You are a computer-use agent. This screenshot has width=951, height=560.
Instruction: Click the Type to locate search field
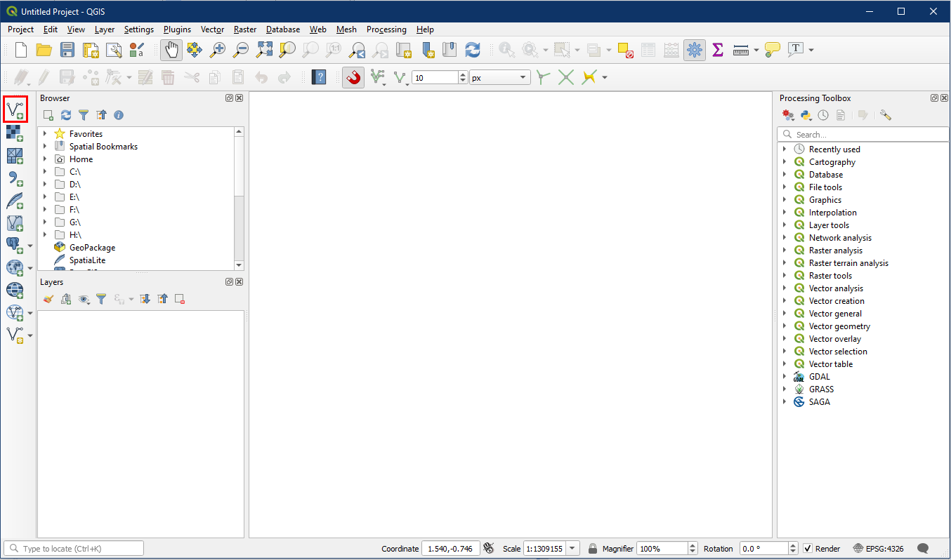tap(74, 549)
